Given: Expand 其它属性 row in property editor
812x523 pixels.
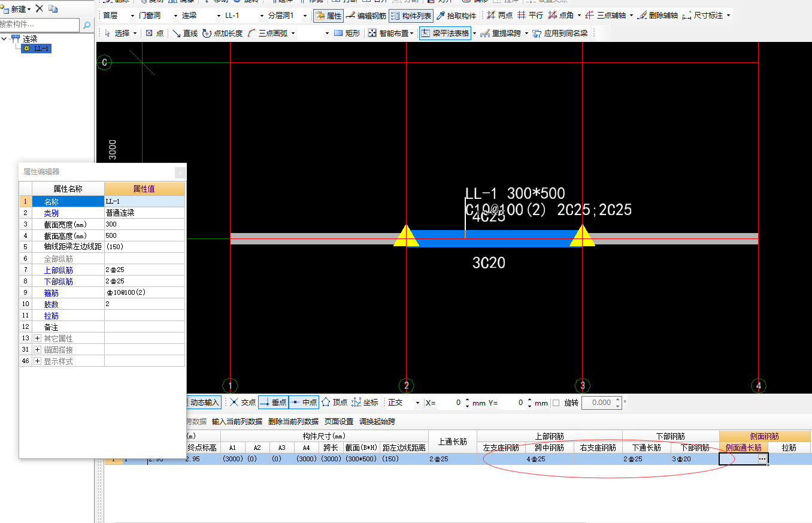Looking at the screenshot, I should tap(38, 338).
